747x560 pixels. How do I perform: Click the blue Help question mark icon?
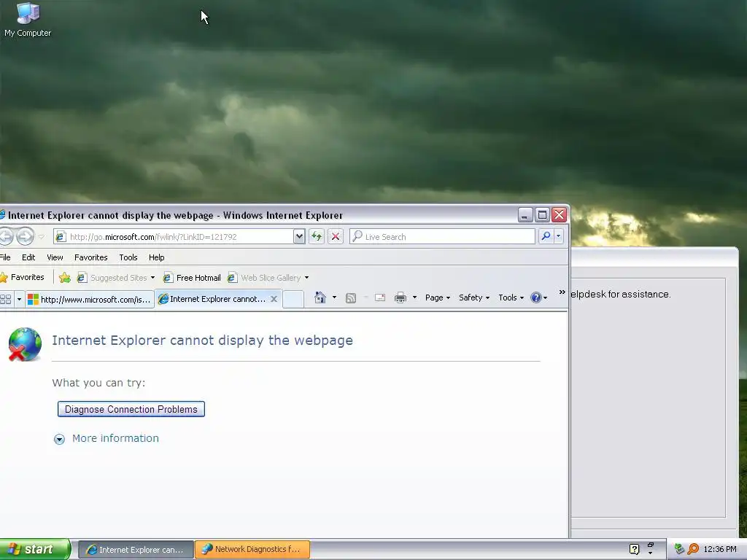point(536,297)
